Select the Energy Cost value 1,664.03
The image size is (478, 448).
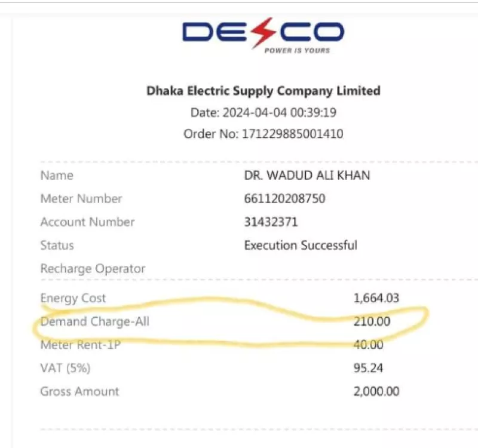click(376, 298)
